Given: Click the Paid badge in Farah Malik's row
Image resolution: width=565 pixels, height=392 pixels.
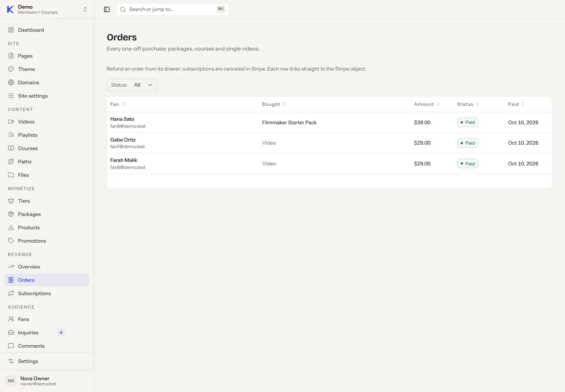Looking at the screenshot, I should coord(468,164).
